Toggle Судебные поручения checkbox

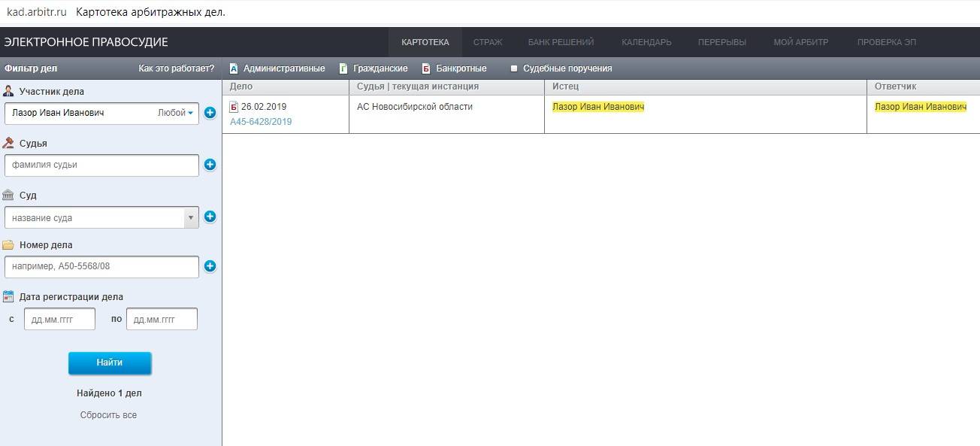[x=515, y=68]
